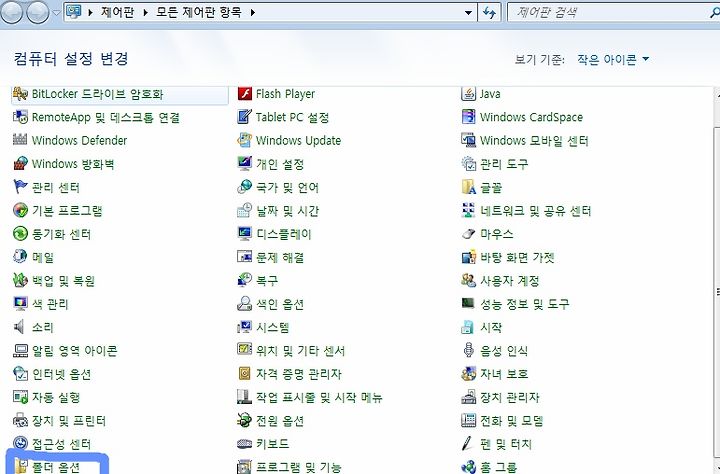Open the 자격 증명 관리자 link

click(x=299, y=374)
